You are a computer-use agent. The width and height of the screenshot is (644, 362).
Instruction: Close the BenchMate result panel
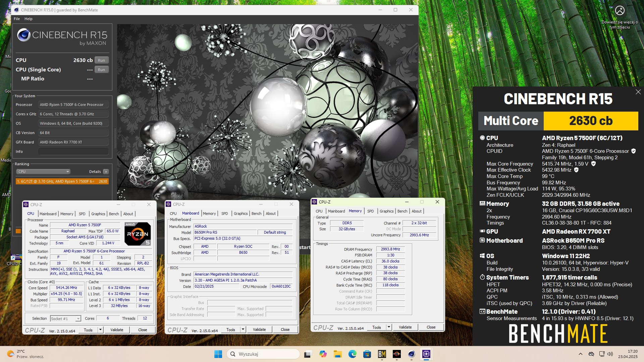point(638,92)
